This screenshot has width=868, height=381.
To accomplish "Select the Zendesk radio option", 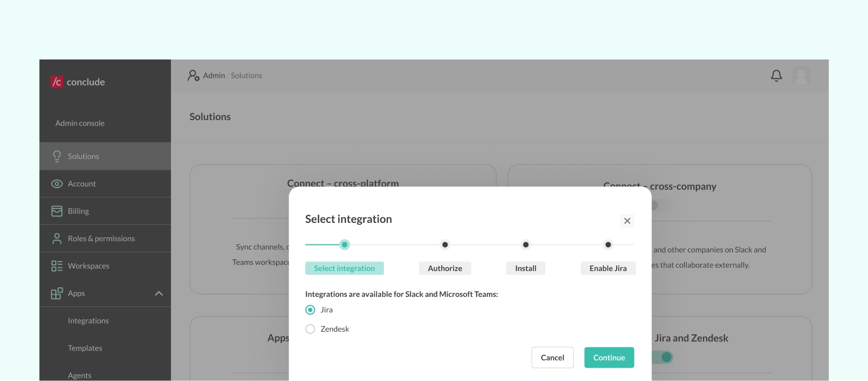I will tap(310, 329).
